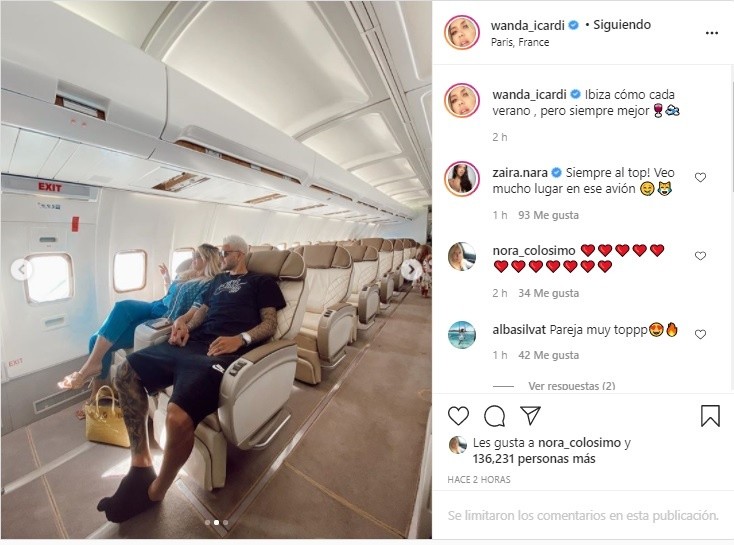Expand Ver respuestas (2) replies
Screen dimensions: 734x545
point(572,386)
